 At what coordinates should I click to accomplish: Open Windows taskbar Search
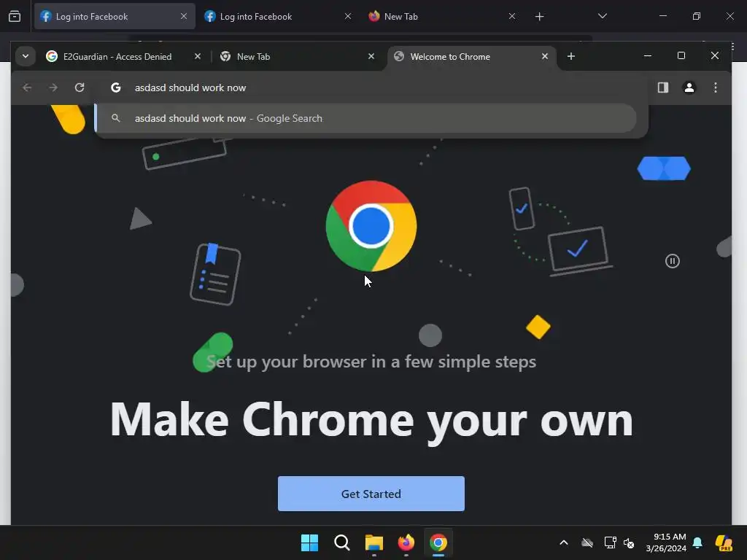(x=341, y=542)
